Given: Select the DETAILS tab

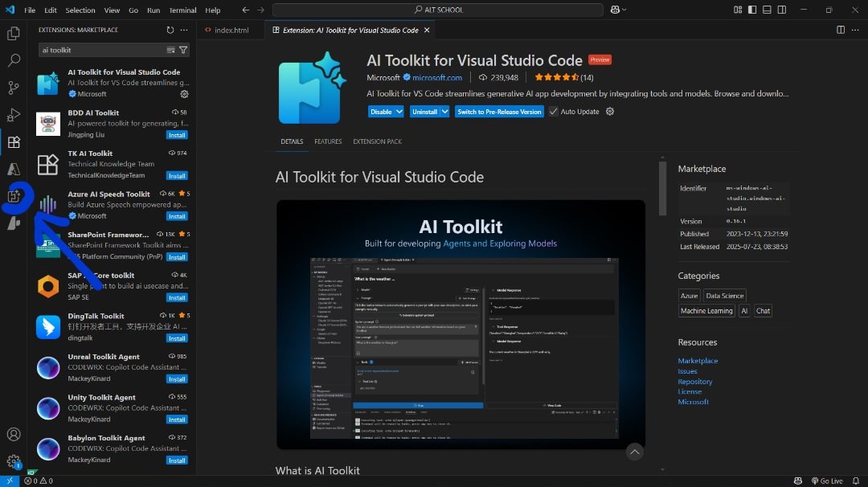Looking at the screenshot, I should tap(292, 141).
